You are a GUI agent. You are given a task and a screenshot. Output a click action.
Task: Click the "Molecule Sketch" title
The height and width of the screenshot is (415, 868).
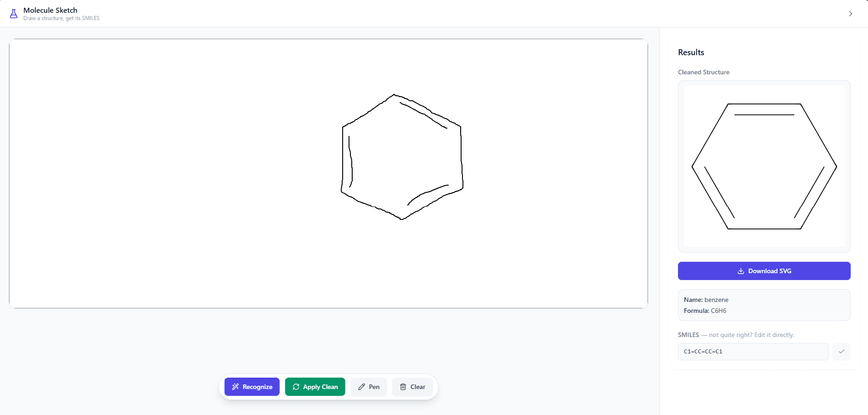pyautogui.click(x=51, y=10)
